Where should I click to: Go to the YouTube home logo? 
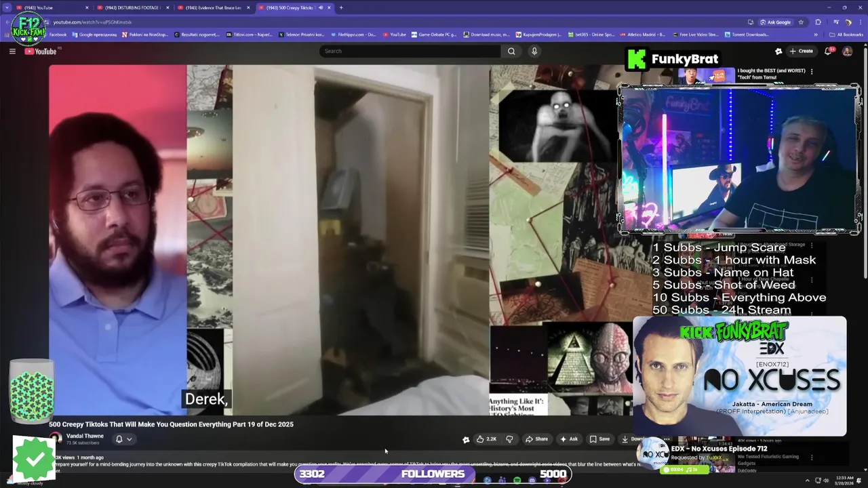tap(41, 52)
